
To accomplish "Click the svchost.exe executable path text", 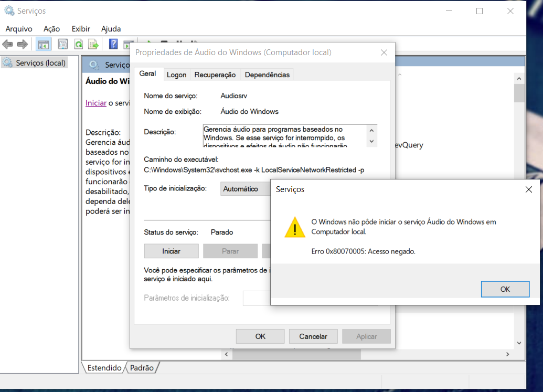I will coord(254,170).
